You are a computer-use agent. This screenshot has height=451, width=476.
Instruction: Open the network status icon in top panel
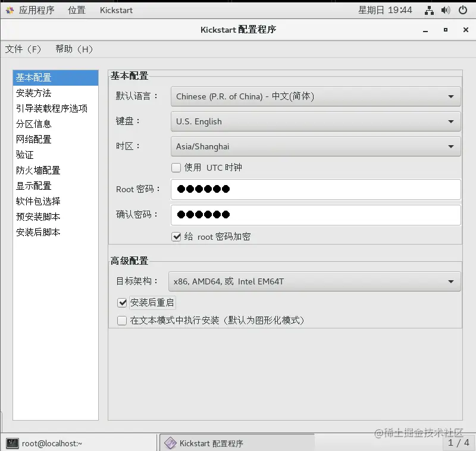(429, 10)
